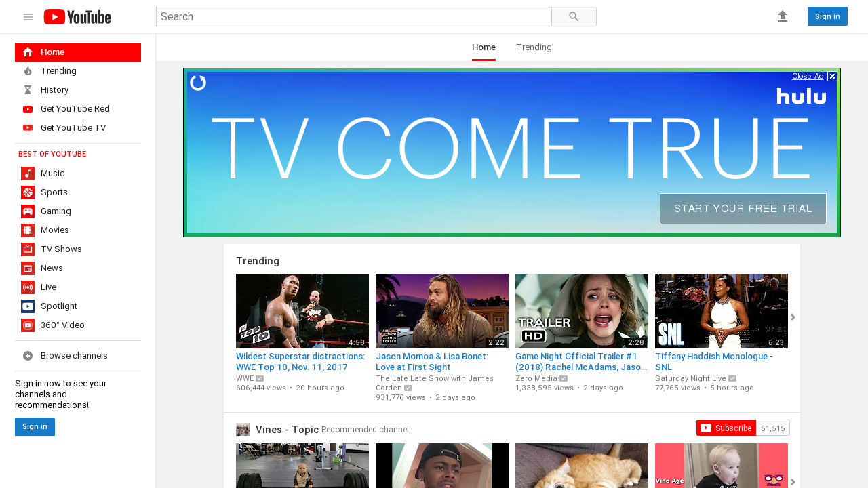Open Movies in sidebar
Image resolution: width=868 pixels, height=488 pixels.
(x=78, y=230)
